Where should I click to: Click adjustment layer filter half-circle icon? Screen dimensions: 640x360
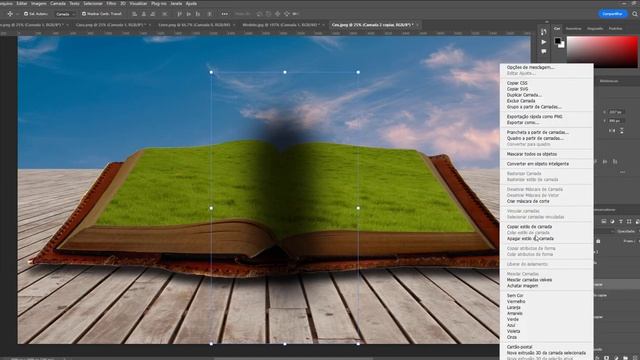[x=612, y=222]
